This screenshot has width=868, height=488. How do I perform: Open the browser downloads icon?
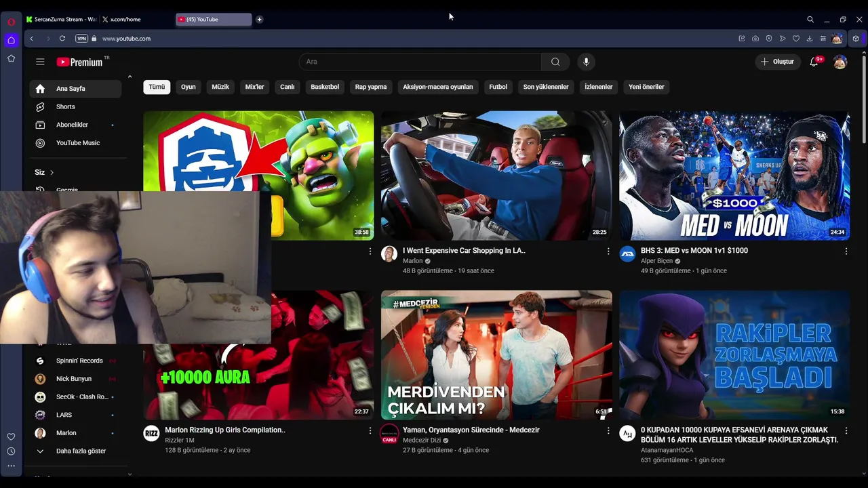click(x=810, y=39)
